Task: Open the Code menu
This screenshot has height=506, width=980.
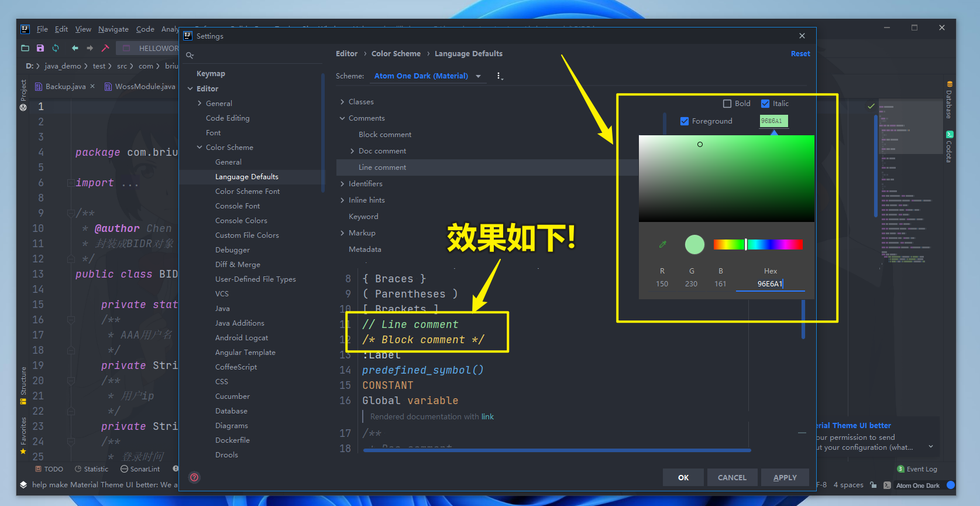Action: 145,29
